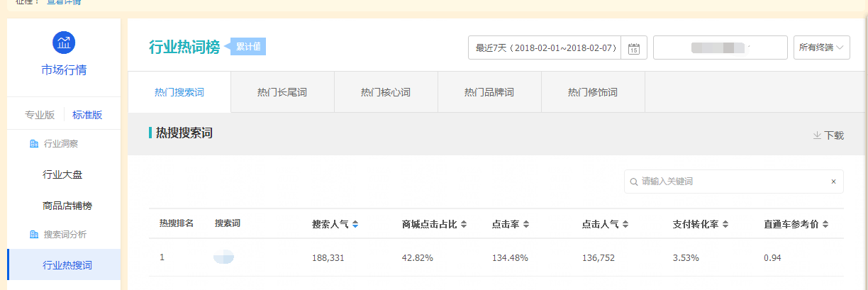Open the blurred category selector box
The width and height of the screenshot is (868, 290).
[x=720, y=48]
